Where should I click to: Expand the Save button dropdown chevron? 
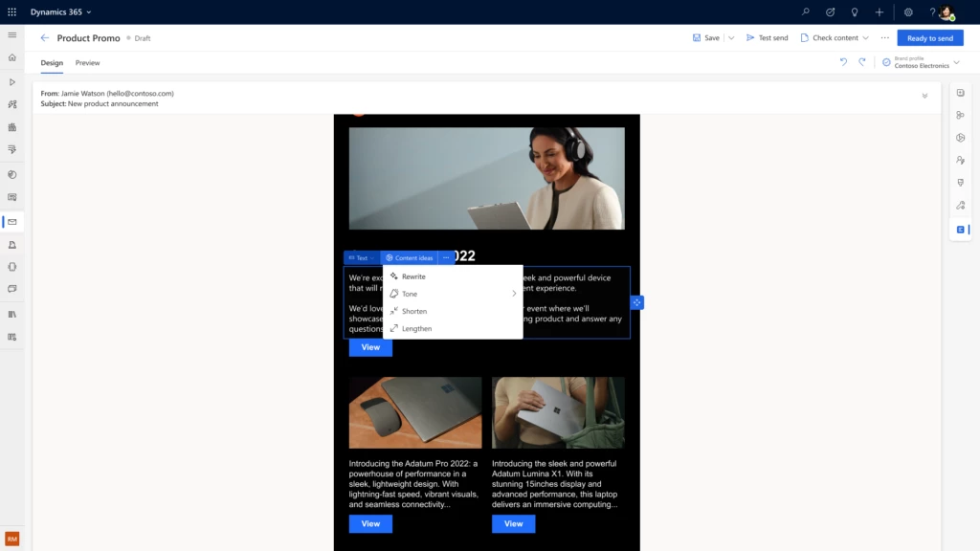[x=729, y=37]
